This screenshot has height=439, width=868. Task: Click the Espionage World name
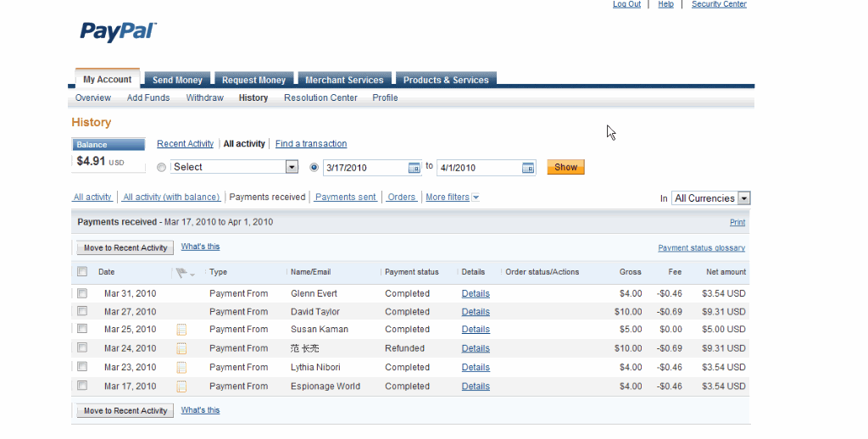pos(325,386)
